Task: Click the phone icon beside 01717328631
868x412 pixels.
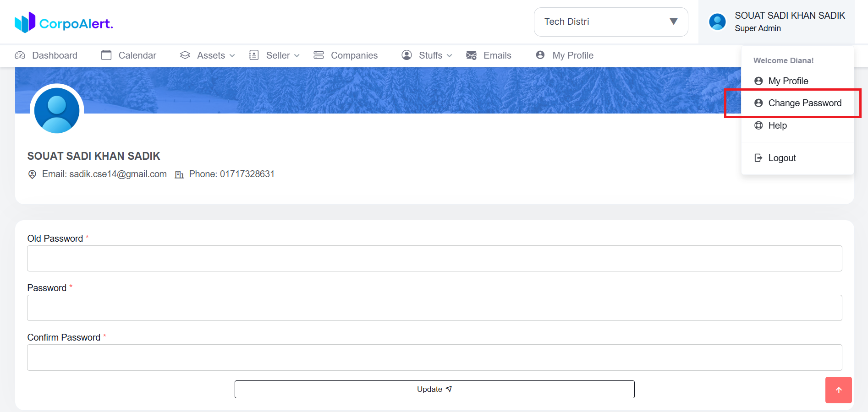Action: point(179,174)
